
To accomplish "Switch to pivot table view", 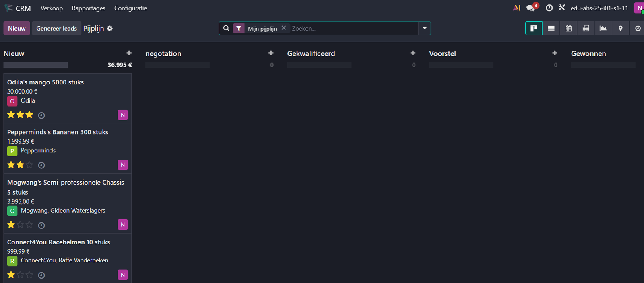I will point(586,28).
